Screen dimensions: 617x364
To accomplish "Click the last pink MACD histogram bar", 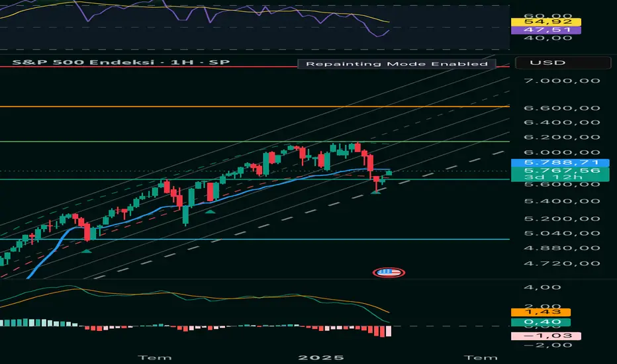I will tap(389, 331).
